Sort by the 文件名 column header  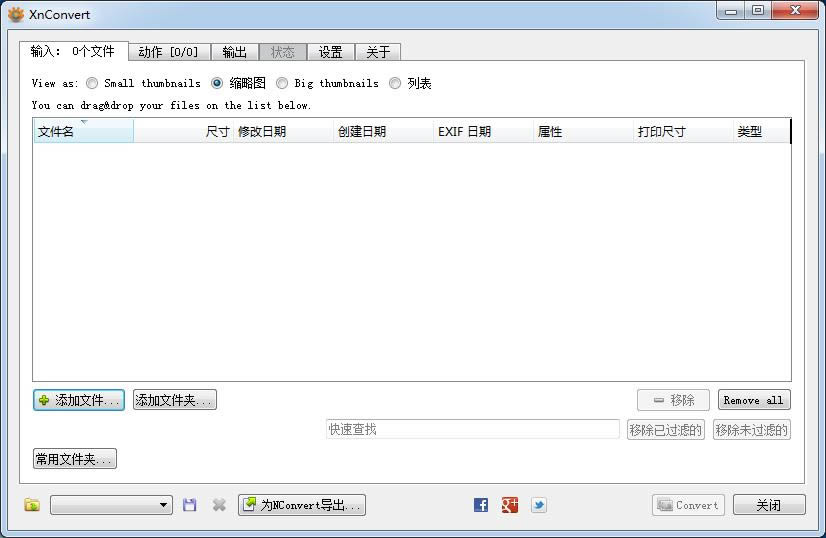click(x=83, y=131)
